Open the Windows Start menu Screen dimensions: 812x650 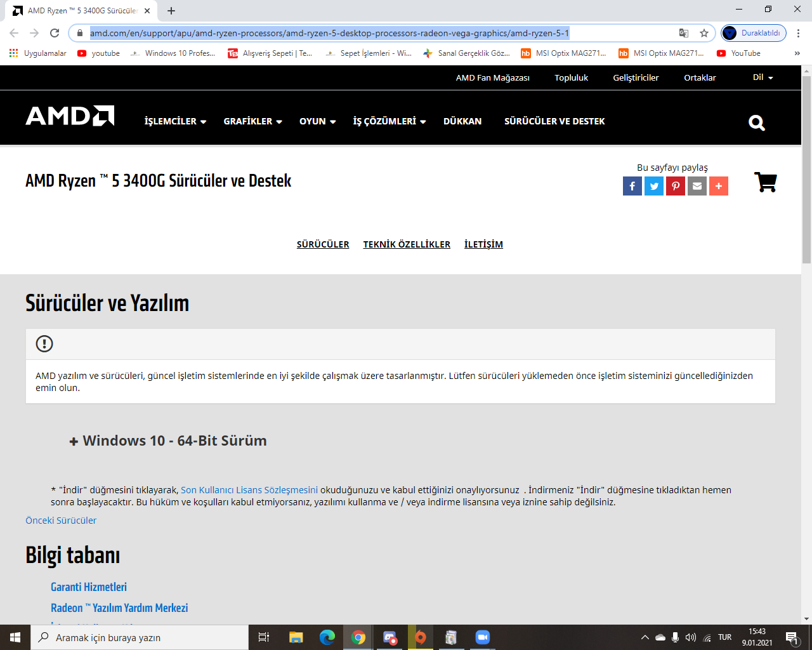[x=15, y=637]
